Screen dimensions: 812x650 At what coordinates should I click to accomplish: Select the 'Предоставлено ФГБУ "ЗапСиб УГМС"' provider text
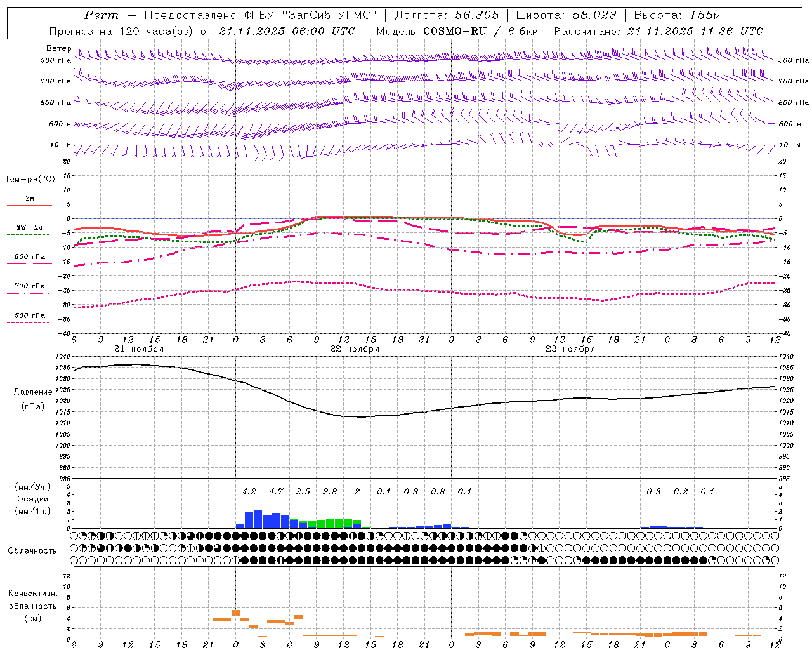tap(261, 15)
